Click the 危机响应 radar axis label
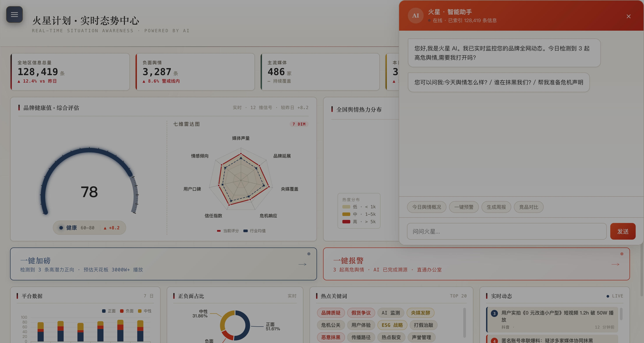The image size is (644, 343). tap(268, 216)
